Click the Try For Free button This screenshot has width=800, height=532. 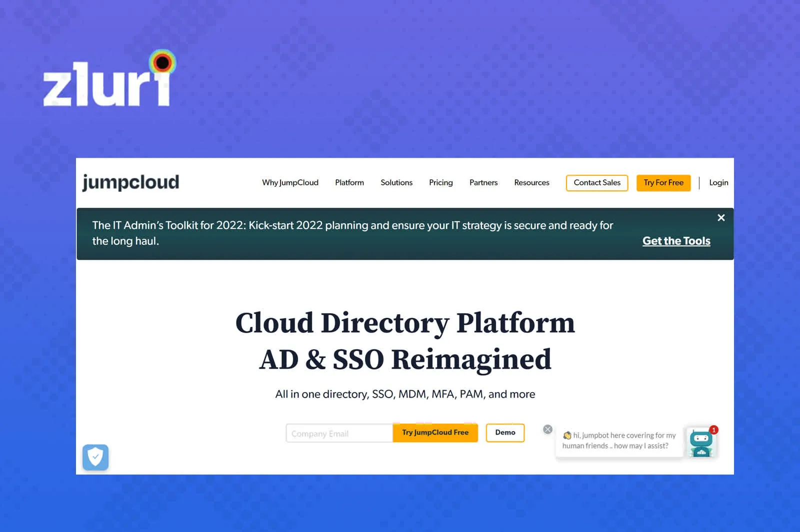pos(663,183)
